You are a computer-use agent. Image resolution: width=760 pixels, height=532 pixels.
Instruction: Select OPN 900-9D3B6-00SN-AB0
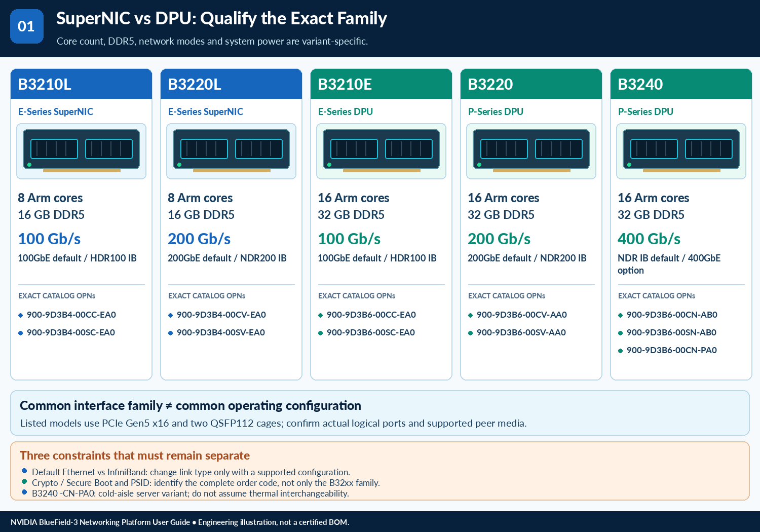coord(671,332)
